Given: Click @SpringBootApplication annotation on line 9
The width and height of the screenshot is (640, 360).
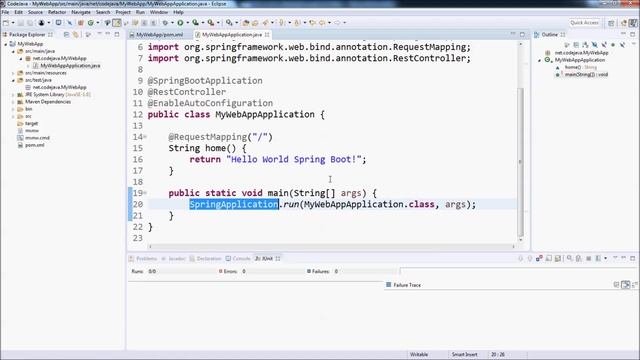Looking at the screenshot, I should pos(205,81).
